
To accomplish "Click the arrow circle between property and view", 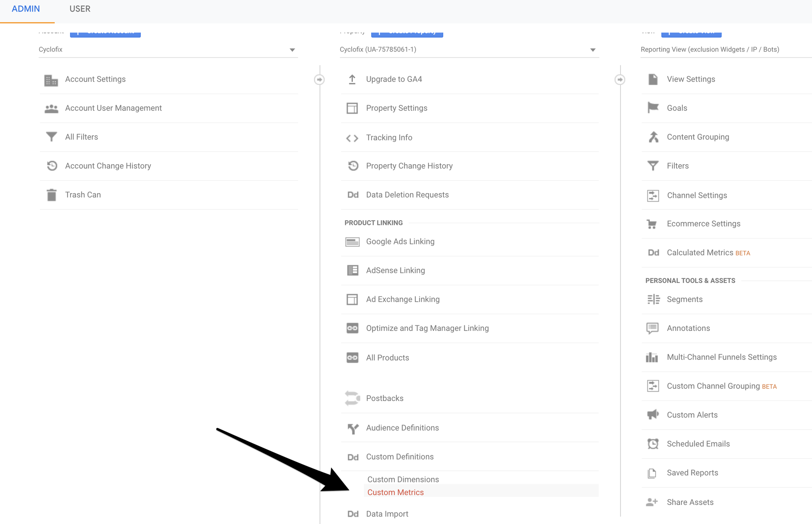I will point(620,80).
